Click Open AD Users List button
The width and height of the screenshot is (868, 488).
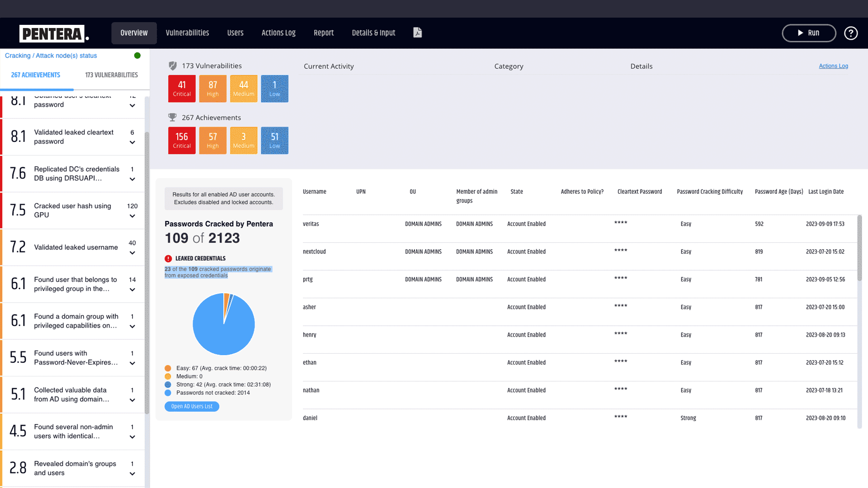(192, 407)
